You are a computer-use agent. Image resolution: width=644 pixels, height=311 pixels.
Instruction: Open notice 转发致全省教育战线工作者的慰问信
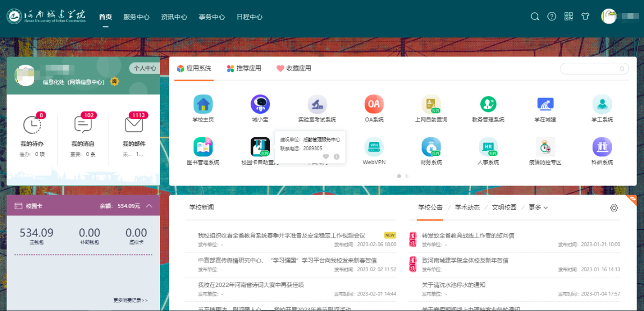pos(468,235)
